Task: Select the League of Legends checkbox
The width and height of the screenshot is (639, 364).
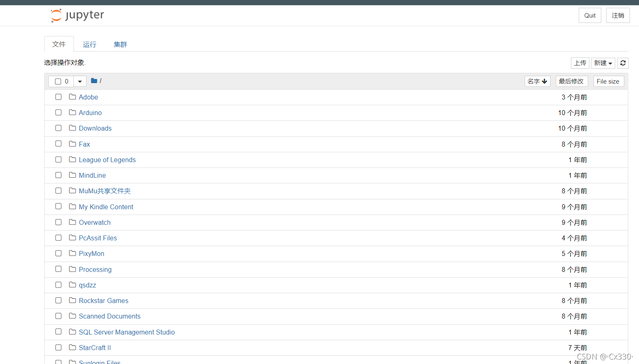Action: [59, 160]
